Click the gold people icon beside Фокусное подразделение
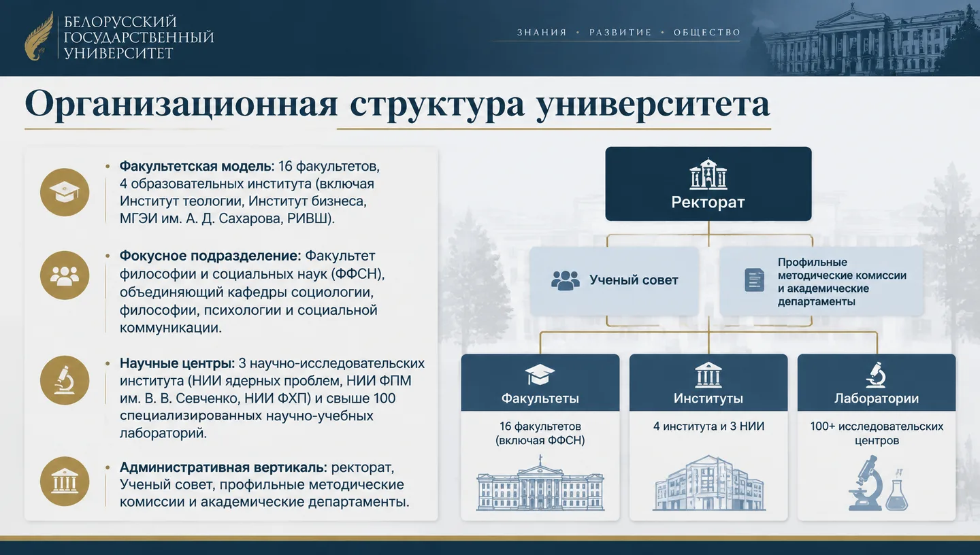 coord(65,275)
